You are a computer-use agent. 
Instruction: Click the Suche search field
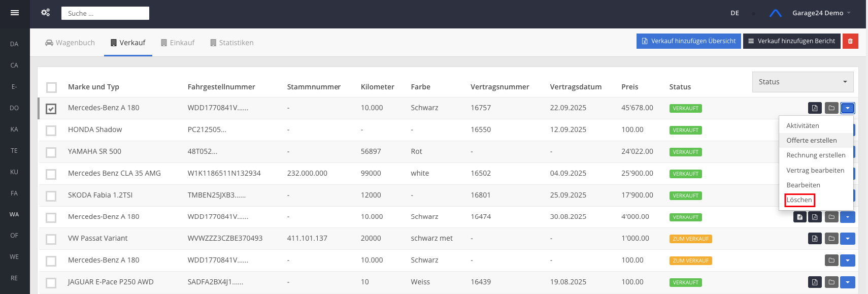coord(105,13)
